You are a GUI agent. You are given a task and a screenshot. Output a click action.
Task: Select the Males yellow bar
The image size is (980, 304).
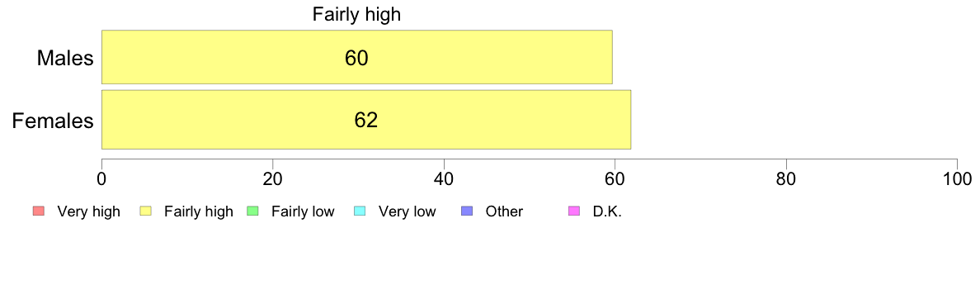coord(357,57)
